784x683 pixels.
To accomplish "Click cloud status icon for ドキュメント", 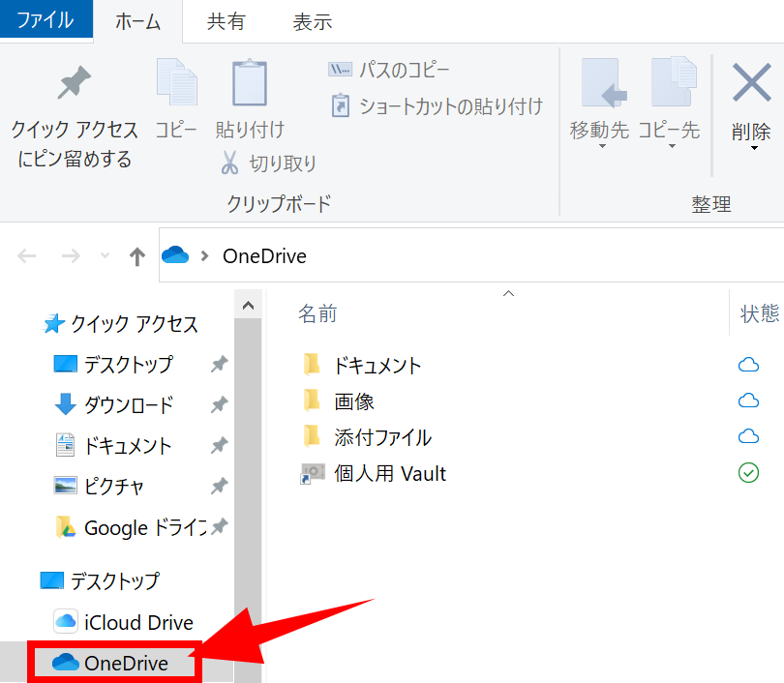I will pos(748,365).
